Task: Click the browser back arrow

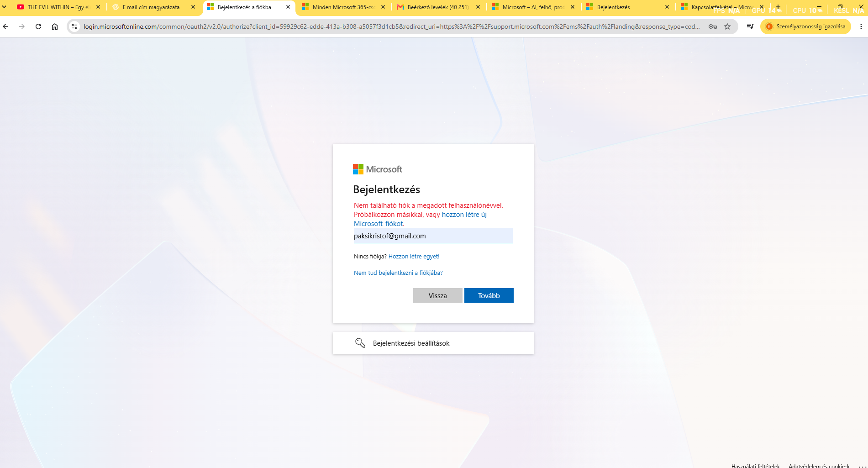Action: coord(6,26)
